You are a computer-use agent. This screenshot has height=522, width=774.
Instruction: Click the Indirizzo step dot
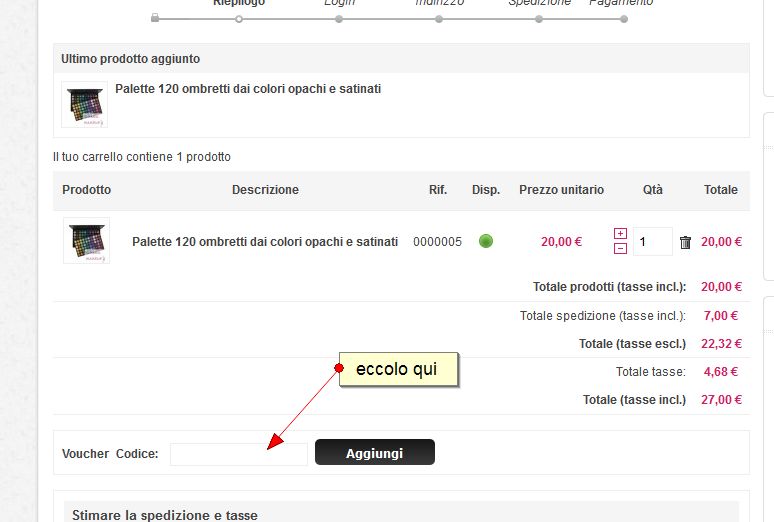point(439,18)
